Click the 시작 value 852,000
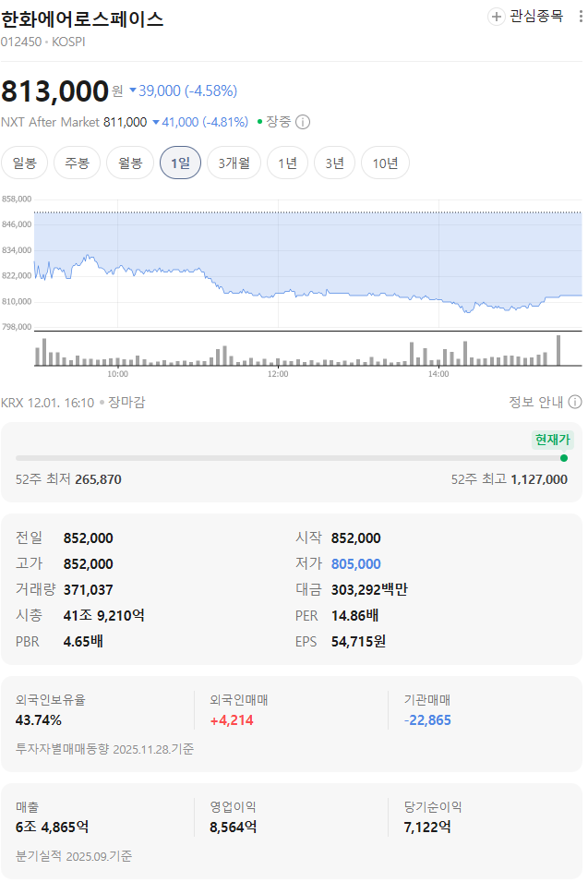This screenshot has width=588, height=882. [355, 538]
